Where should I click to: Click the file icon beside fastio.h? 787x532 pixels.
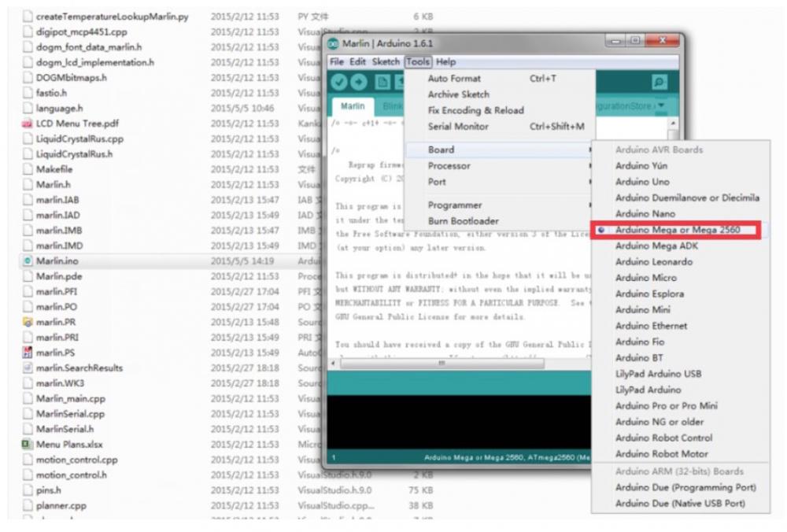pyautogui.click(x=28, y=93)
